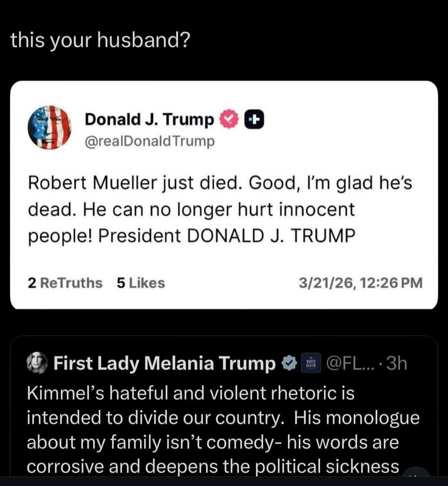
Task: Open First Lady Melania Trump avatar
Action: pyautogui.click(x=37, y=363)
